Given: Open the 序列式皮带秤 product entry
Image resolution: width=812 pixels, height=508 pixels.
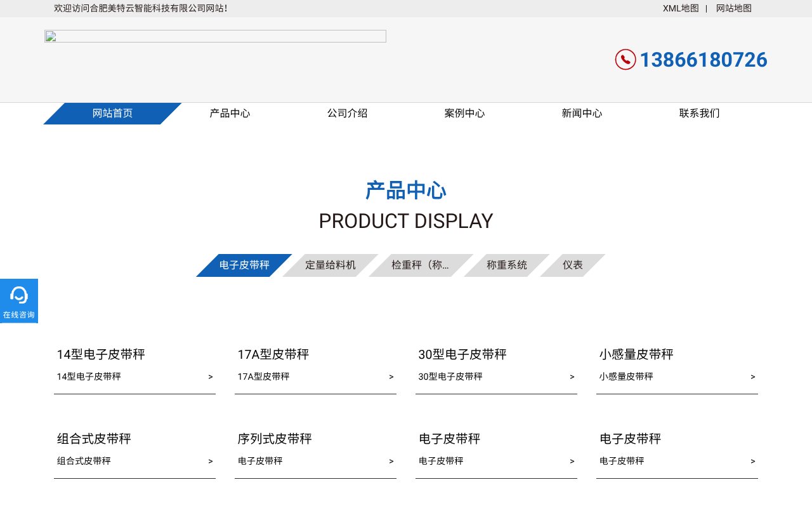Looking at the screenshot, I should [275, 439].
